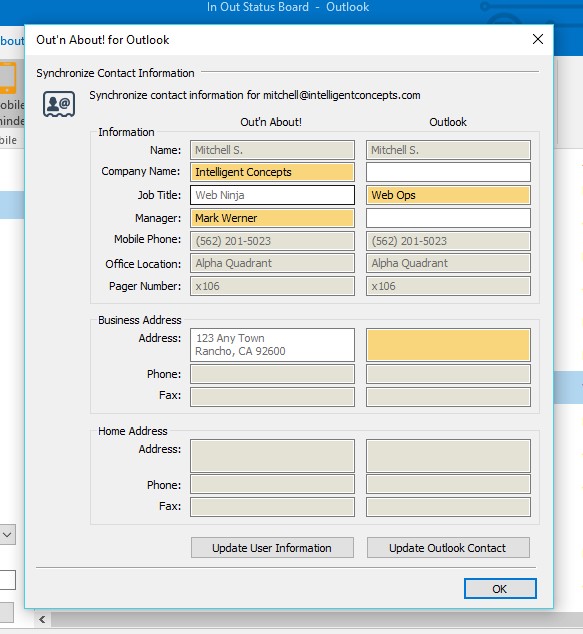Click Update Outlook Contact button

point(448,548)
